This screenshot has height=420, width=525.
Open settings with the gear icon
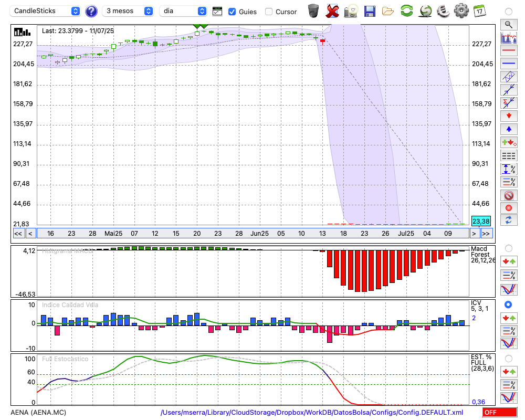point(461,10)
